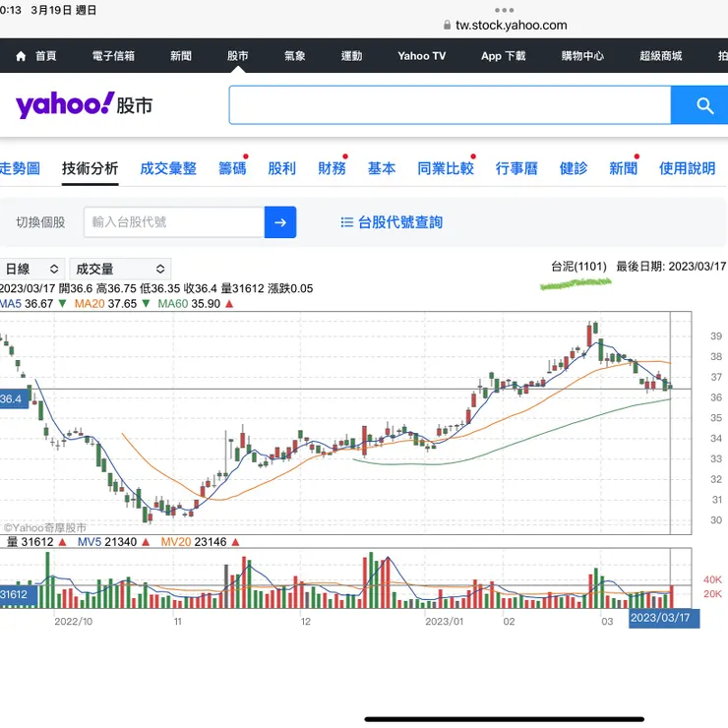The height and width of the screenshot is (728, 728).
Task: Click the MA60 35.90 legend text
Action: tap(189, 304)
